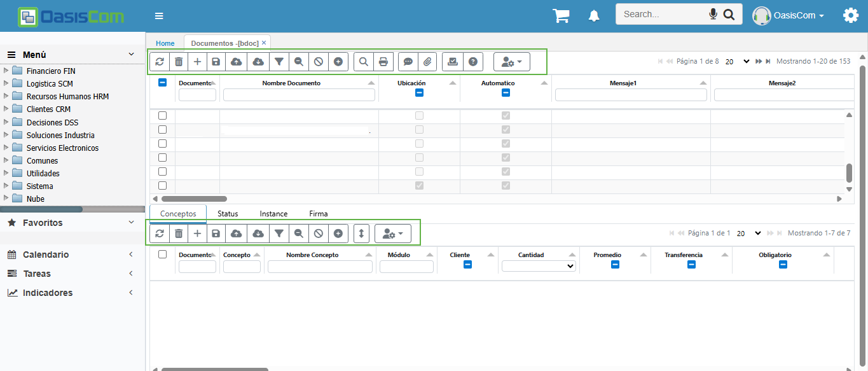Image resolution: width=868 pixels, height=371 pixels.
Task: Open the Calendario panel link
Action: 46,255
